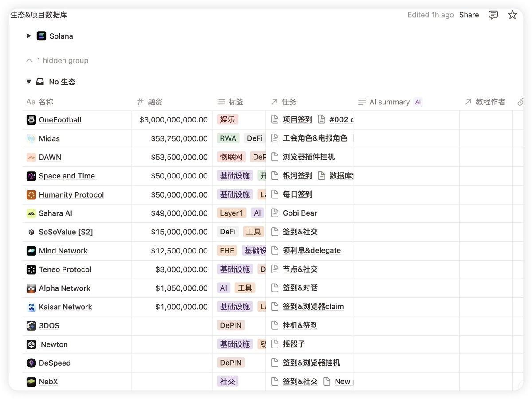Click the Space and Time project icon

coord(31,176)
